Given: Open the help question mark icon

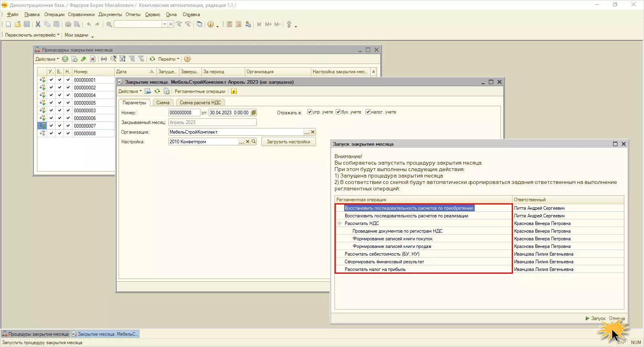Looking at the screenshot, I should coord(187,59).
